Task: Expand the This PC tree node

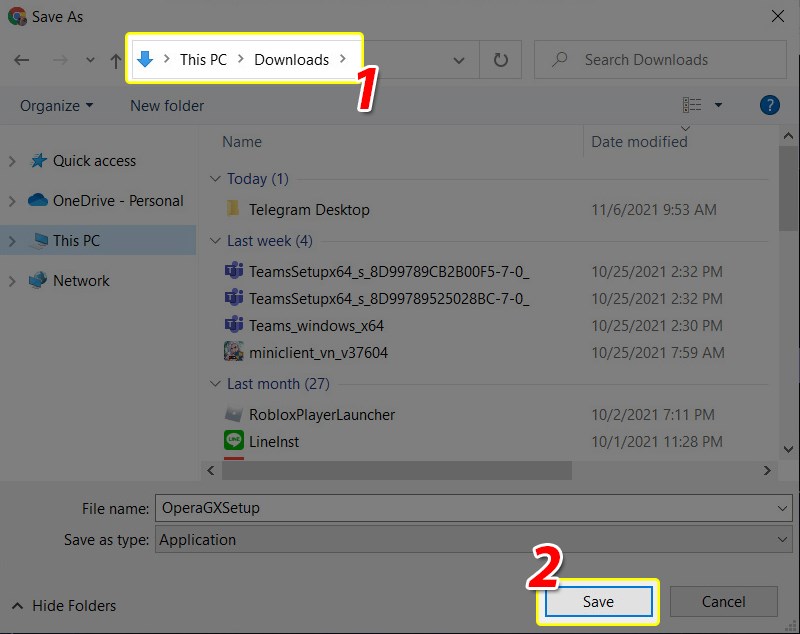Action: pos(12,241)
